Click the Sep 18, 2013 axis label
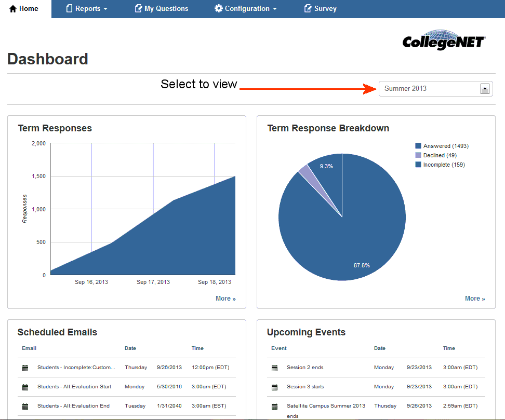The width and height of the screenshot is (505, 420). [x=215, y=282]
